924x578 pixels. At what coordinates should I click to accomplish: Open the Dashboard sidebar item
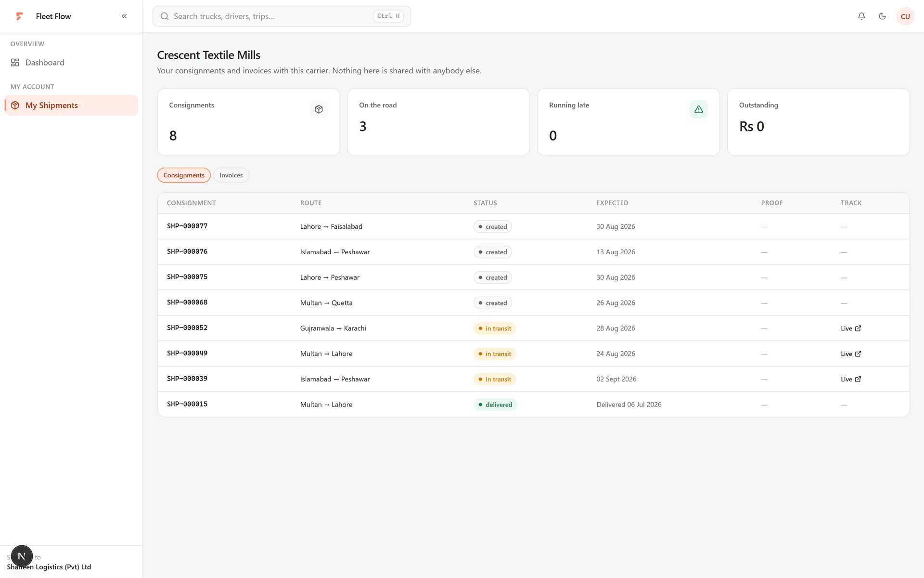[71, 63]
